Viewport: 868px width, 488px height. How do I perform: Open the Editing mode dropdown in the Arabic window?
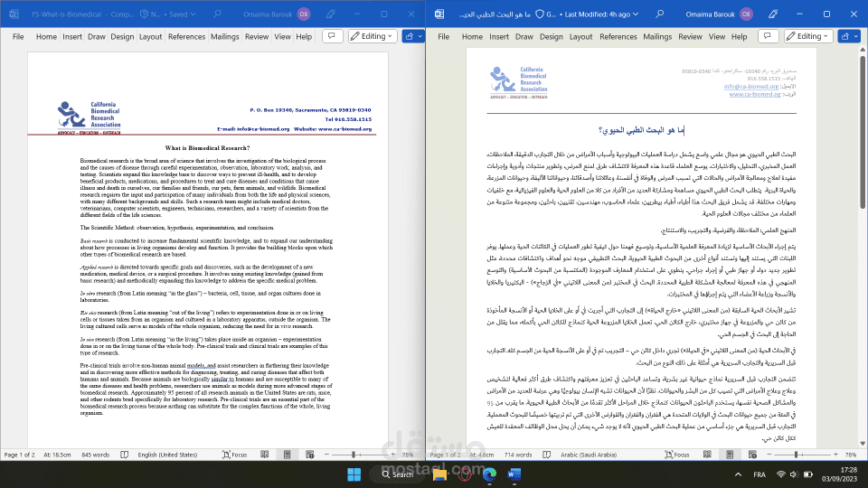808,36
